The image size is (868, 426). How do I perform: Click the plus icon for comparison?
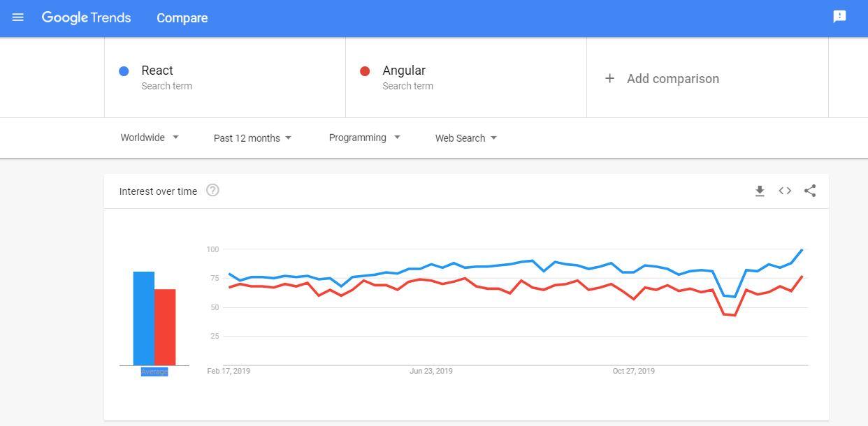pyautogui.click(x=609, y=78)
